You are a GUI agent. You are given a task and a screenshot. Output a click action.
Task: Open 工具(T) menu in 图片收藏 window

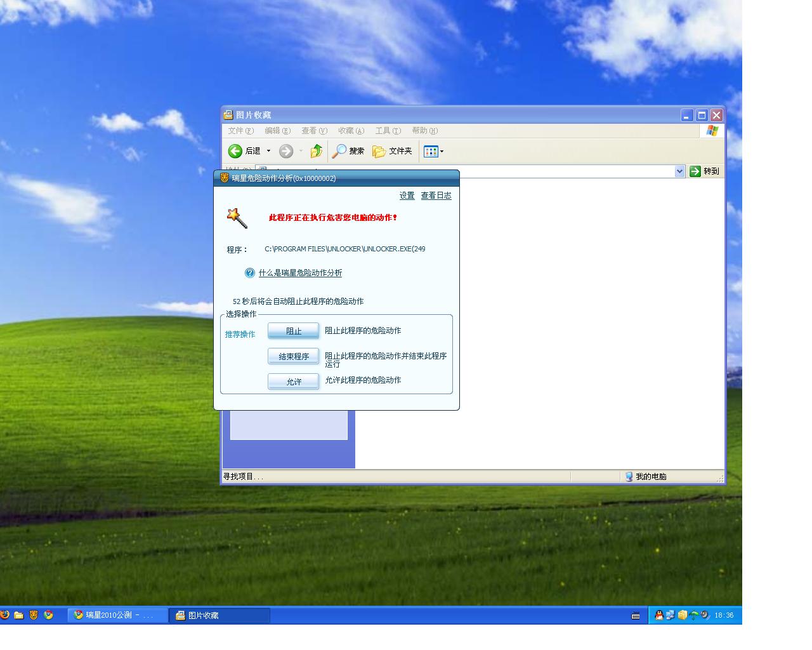[x=388, y=131]
